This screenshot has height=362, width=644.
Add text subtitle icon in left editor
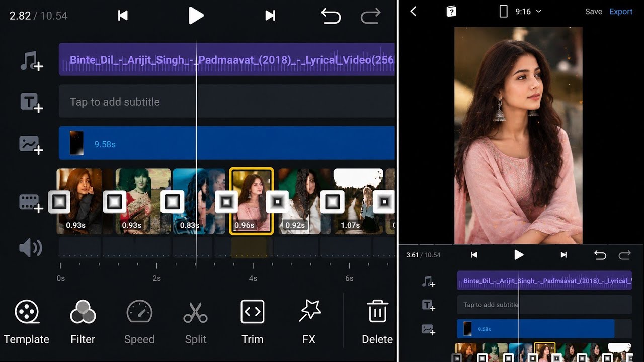(31, 102)
